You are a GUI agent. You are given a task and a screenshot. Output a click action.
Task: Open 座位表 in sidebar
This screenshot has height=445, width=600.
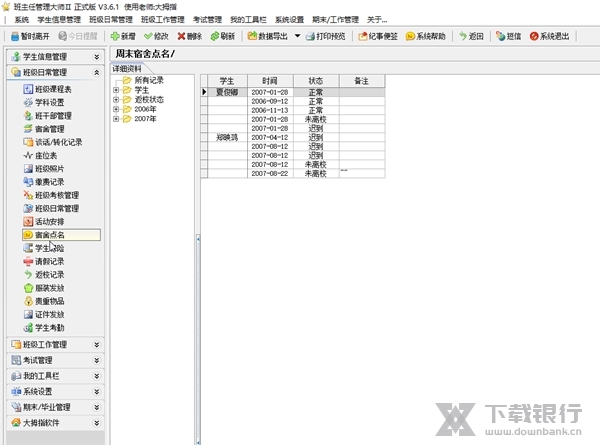40,155
